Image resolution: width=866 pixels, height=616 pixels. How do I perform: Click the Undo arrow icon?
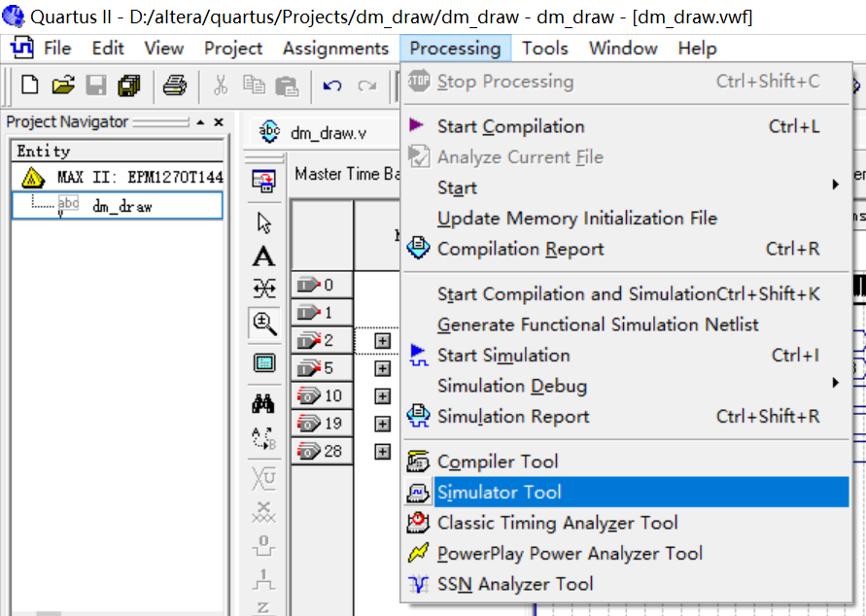point(332,86)
